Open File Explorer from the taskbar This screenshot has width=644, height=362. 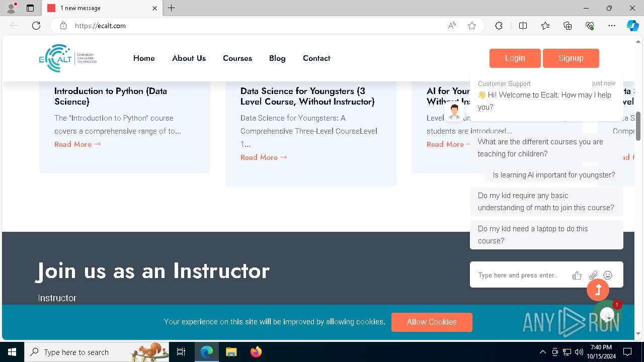(231, 352)
